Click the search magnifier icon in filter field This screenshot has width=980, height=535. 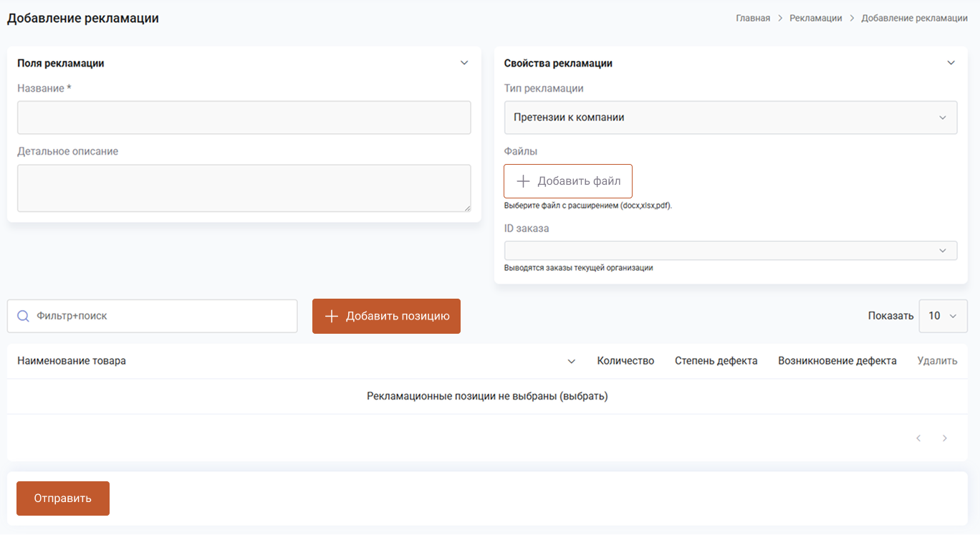point(23,316)
